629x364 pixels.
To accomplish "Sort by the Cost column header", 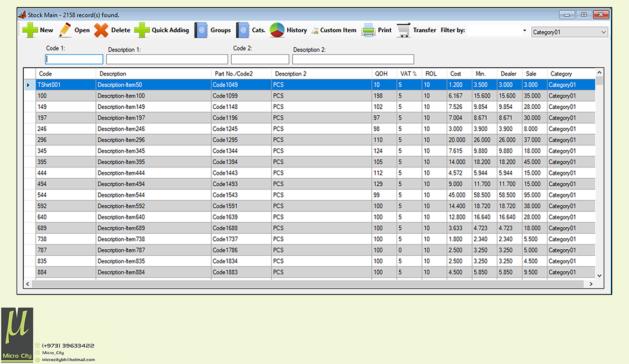I will pyautogui.click(x=459, y=74).
